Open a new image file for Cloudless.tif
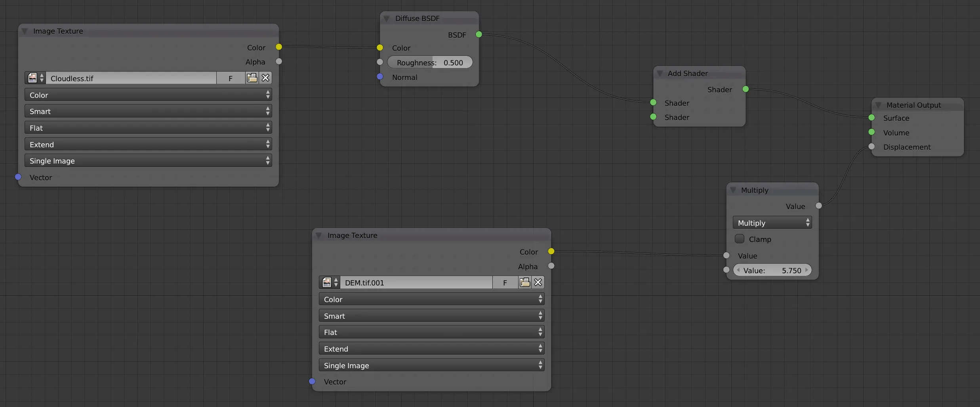 tap(252, 78)
